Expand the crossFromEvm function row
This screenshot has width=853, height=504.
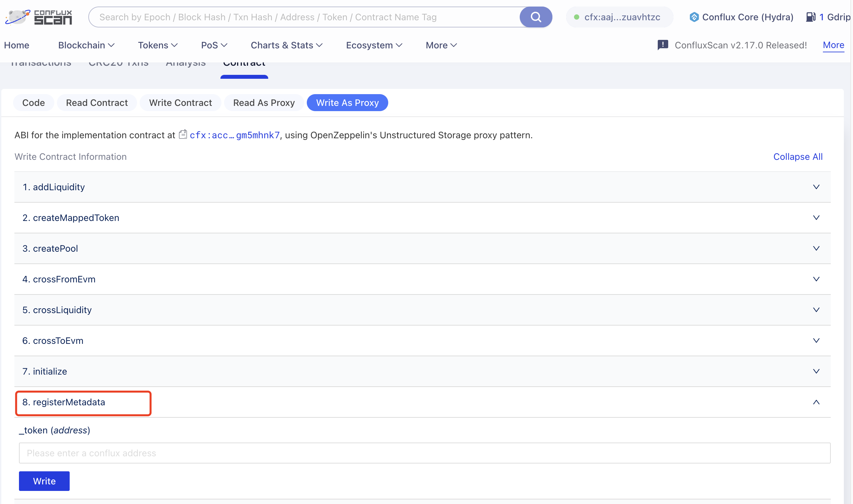point(816,279)
